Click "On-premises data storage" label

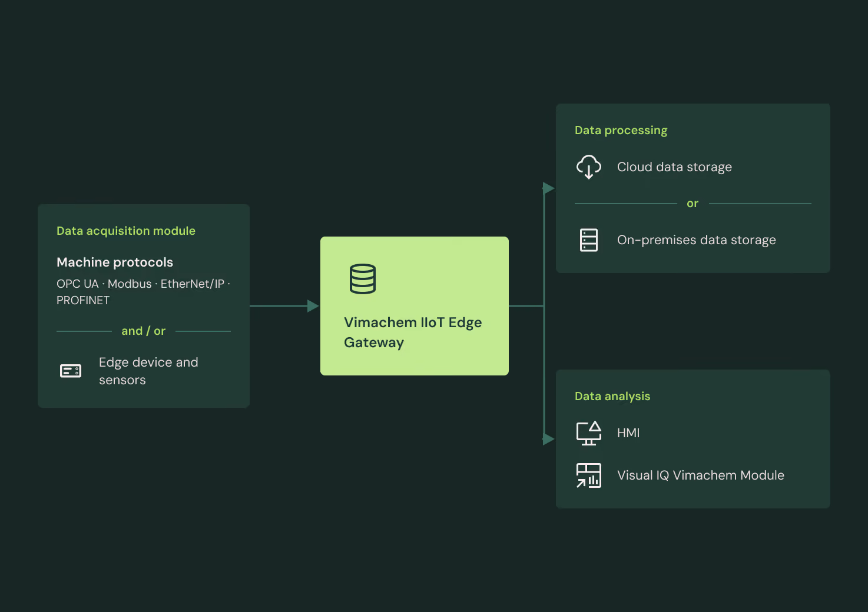tap(697, 240)
